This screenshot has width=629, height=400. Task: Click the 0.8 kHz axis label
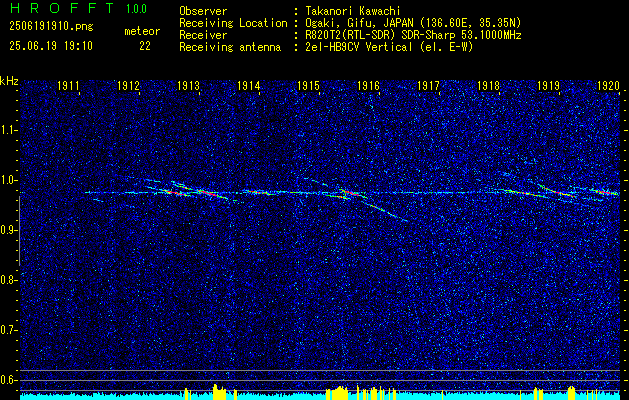[9, 280]
